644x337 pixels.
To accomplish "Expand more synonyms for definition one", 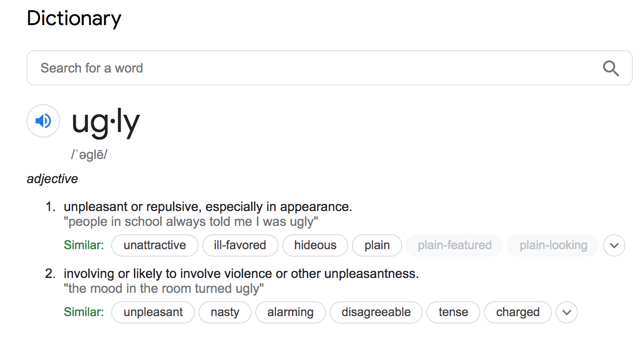I will coord(614,245).
